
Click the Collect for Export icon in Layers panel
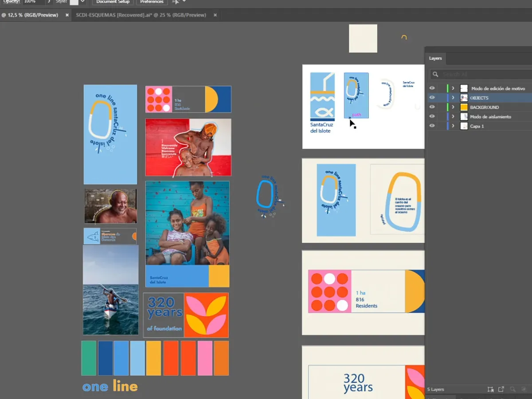501,389
